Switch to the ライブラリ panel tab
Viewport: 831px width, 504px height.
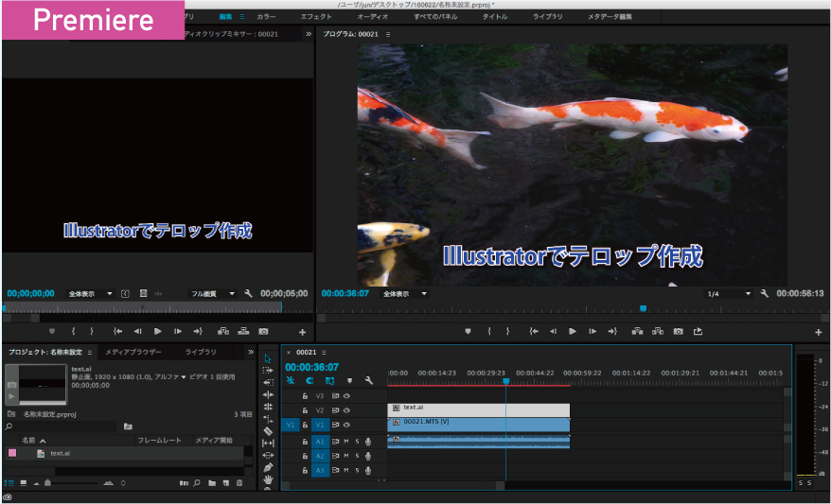[x=201, y=352]
